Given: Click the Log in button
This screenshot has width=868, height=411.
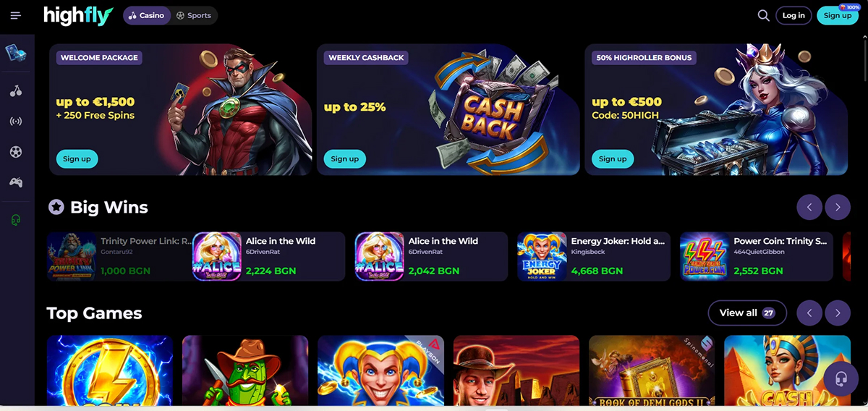Looking at the screenshot, I should [793, 15].
